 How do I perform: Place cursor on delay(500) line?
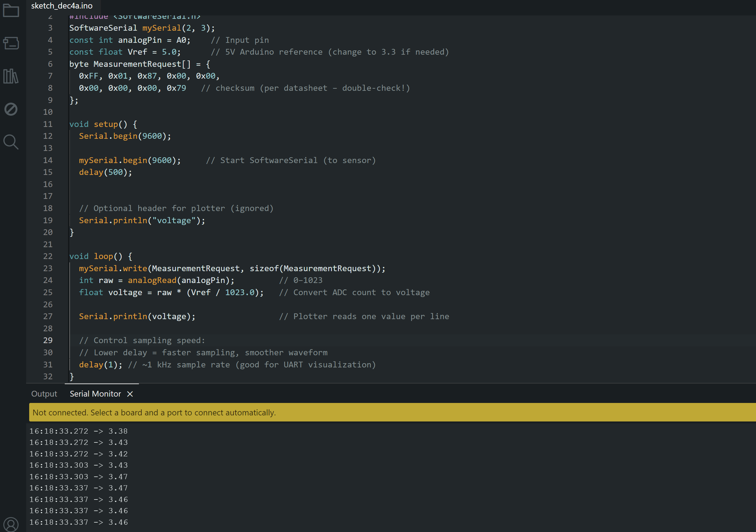(105, 172)
